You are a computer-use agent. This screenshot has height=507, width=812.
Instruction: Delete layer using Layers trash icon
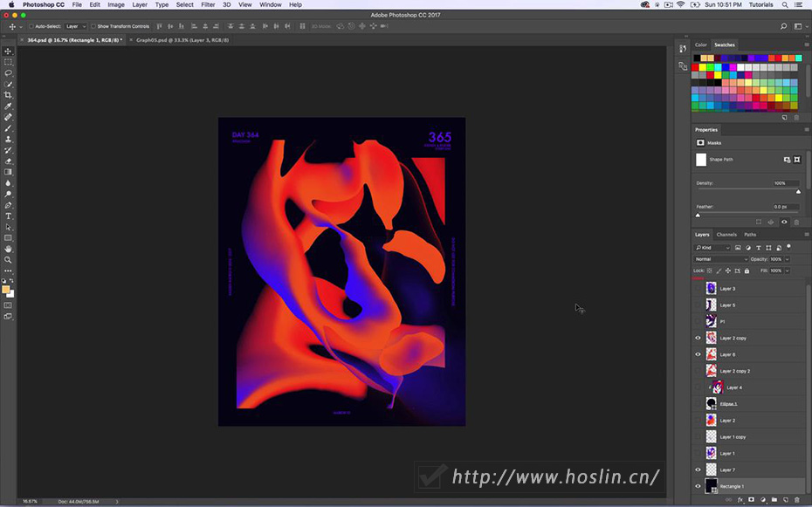point(797,500)
